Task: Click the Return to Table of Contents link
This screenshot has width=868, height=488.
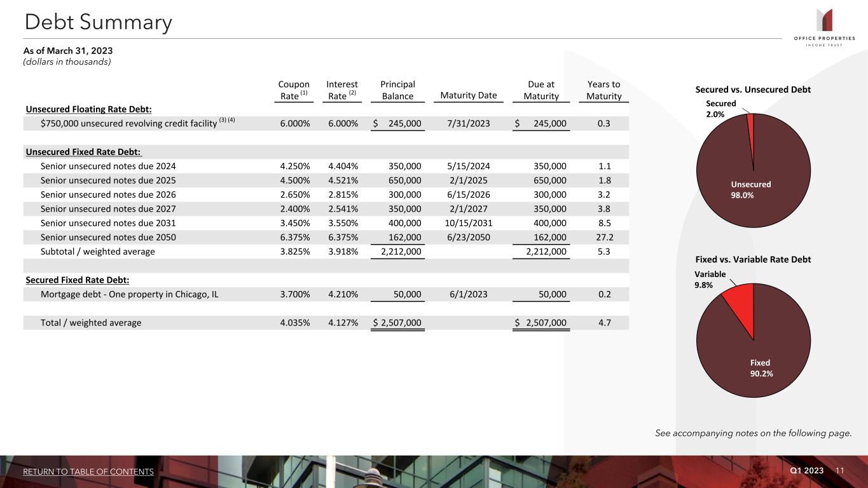Action: (88, 471)
